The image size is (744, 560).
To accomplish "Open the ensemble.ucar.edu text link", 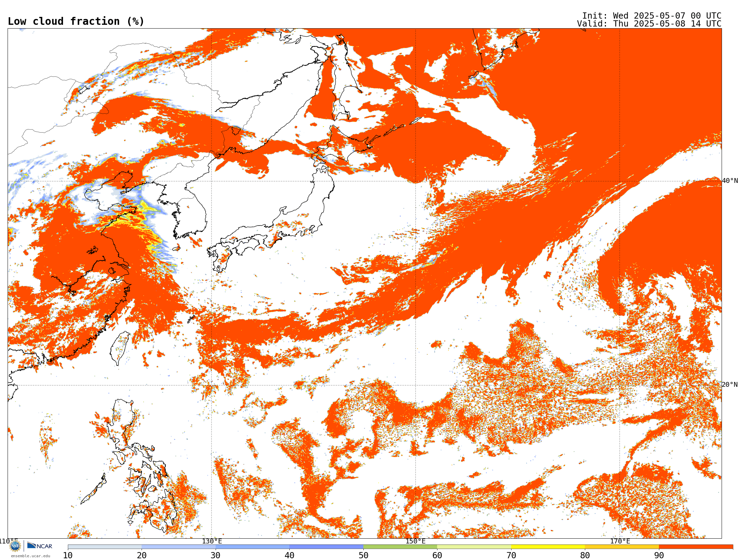I will pyautogui.click(x=30, y=556).
